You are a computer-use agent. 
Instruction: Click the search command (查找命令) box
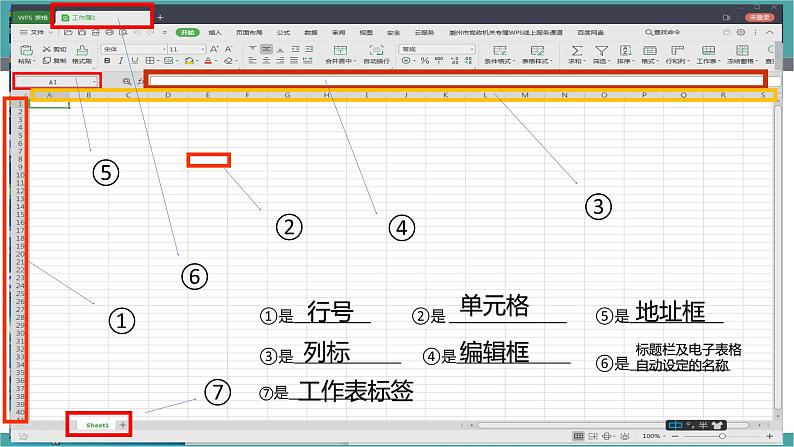662,32
